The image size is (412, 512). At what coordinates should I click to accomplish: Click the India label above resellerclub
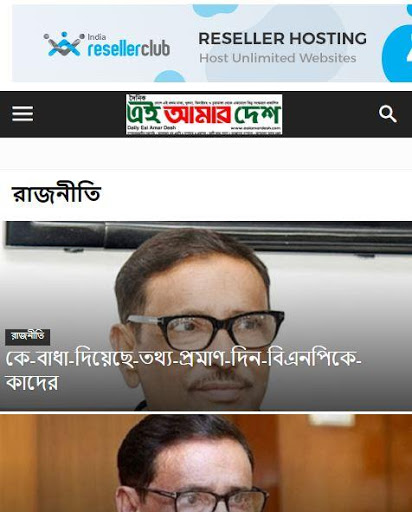[97, 37]
